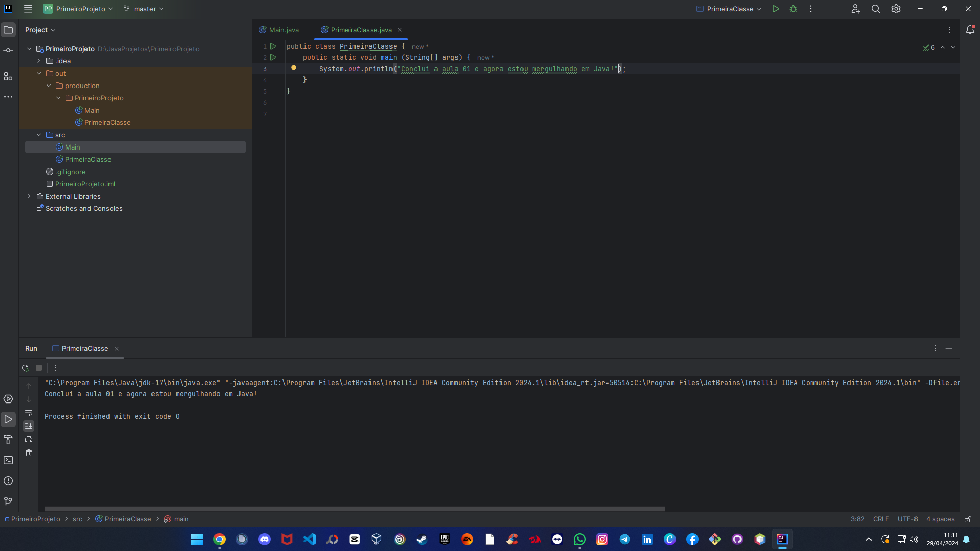Toggle the Project tool window folder icon
The width and height of the screenshot is (980, 551).
[8, 30]
